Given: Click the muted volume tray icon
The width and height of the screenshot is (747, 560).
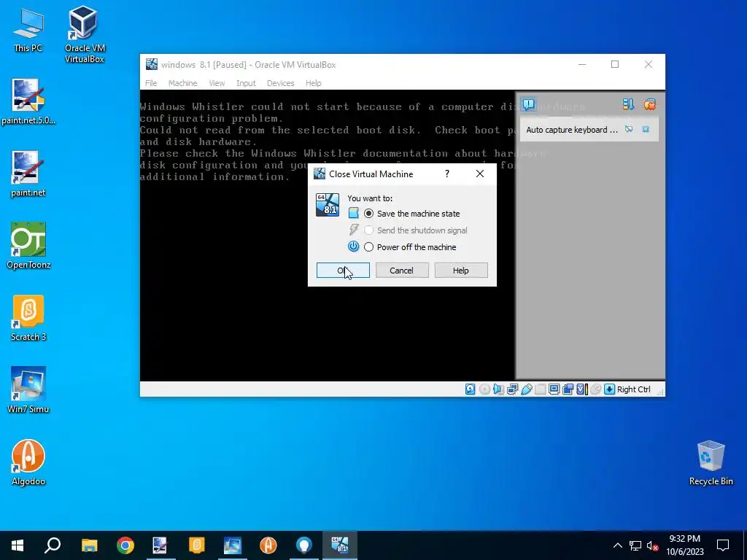Looking at the screenshot, I should tap(653, 545).
